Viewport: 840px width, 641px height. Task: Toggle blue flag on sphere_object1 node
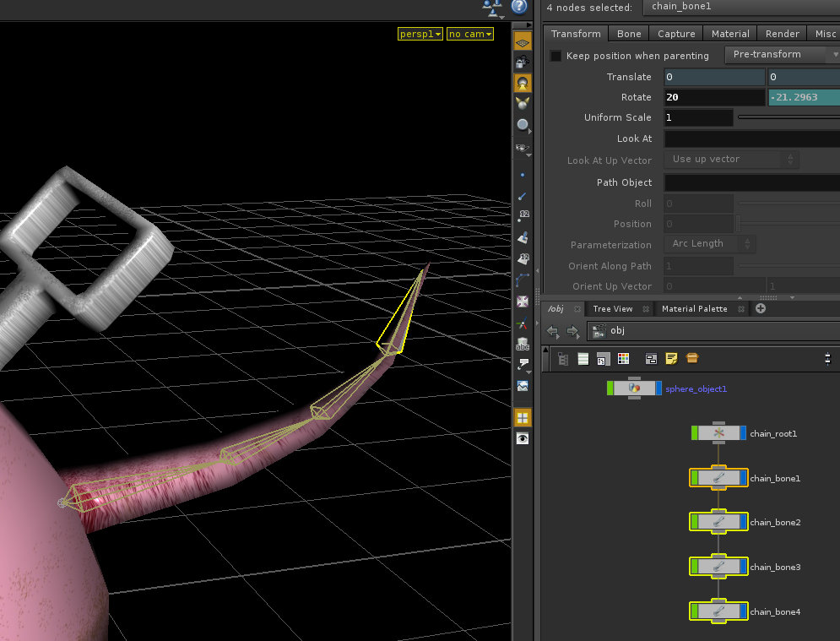[x=659, y=388]
